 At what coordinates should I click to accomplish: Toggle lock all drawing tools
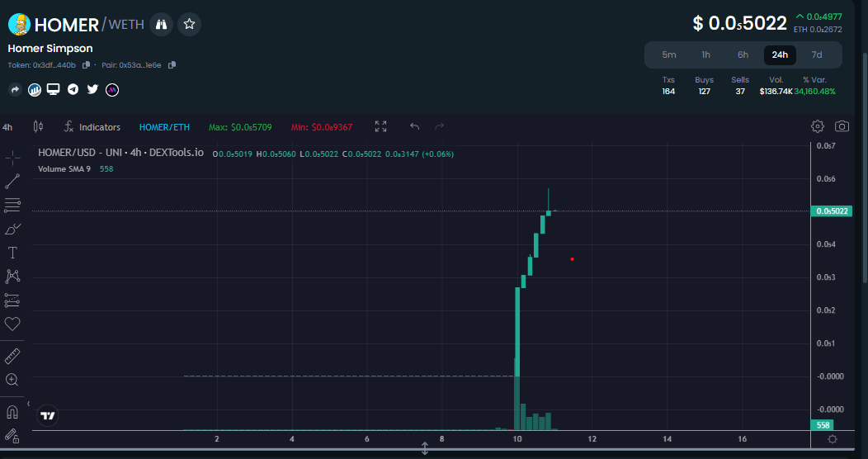pyautogui.click(x=12, y=437)
